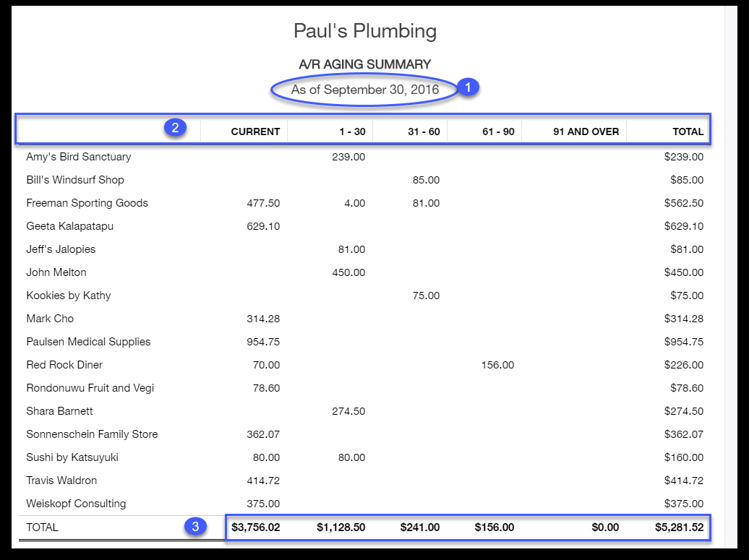
Task: Click the CURRENT column header
Action: tap(254, 132)
